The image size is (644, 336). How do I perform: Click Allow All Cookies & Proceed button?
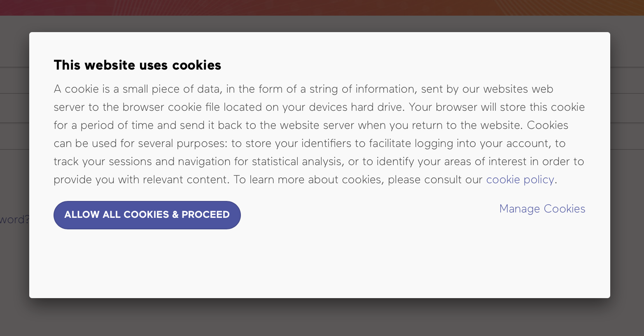click(147, 215)
